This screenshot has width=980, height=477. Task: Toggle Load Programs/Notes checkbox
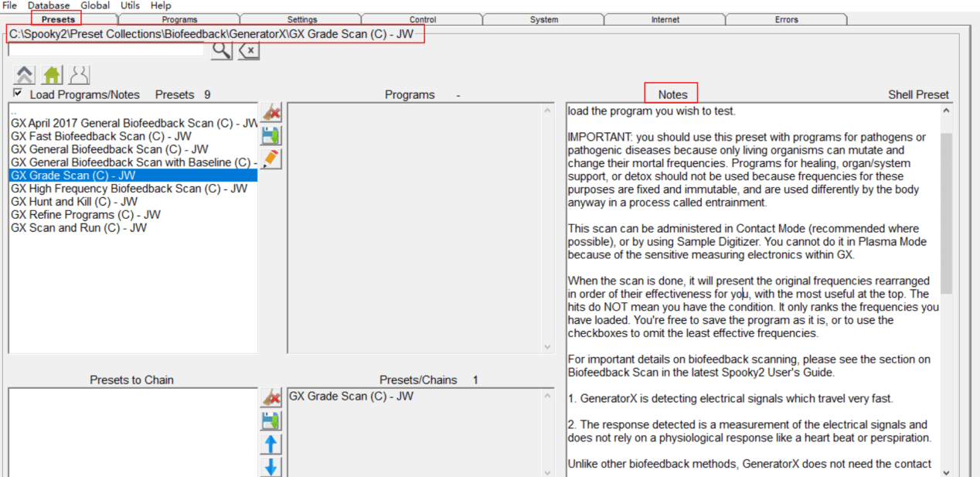pos(18,94)
